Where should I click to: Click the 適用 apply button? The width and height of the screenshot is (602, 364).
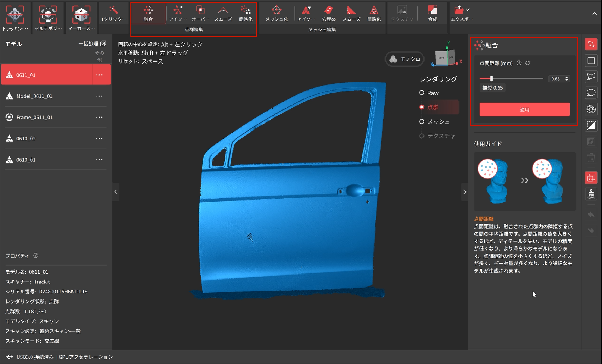524,109
